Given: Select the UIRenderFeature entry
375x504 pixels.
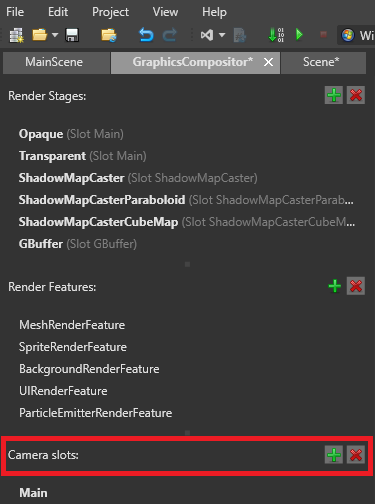Looking at the screenshot, I should coord(63,391).
